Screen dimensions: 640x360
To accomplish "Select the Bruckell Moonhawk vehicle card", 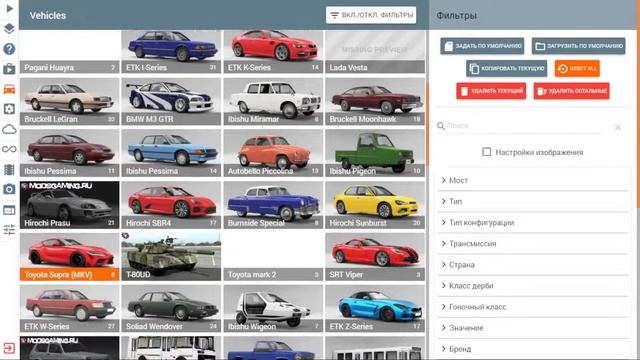I will (x=375, y=102).
